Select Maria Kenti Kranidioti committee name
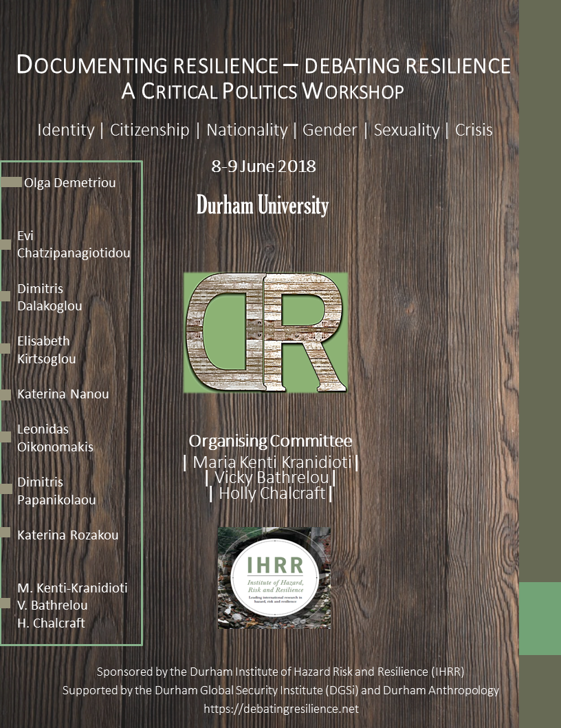This screenshot has width=561, height=728. point(271,461)
